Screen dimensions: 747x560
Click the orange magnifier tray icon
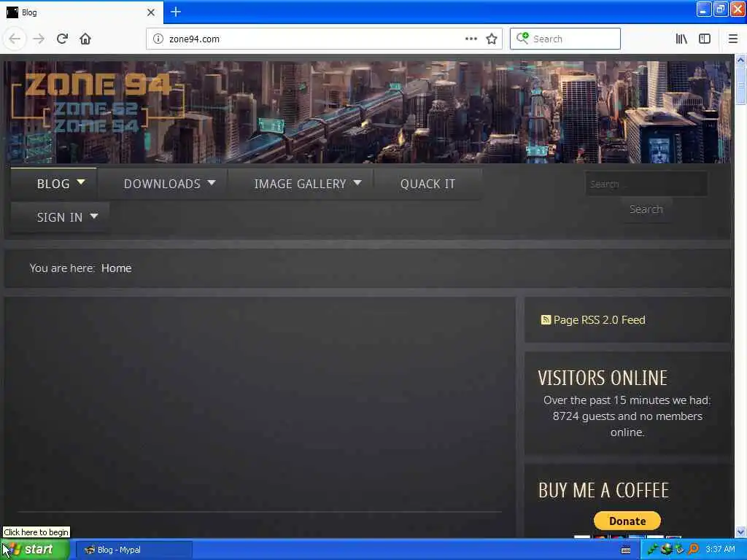(694, 550)
